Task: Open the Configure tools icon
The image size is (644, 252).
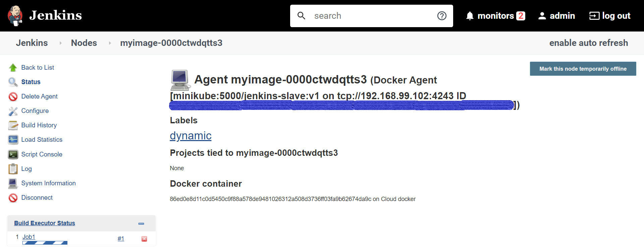Action: [x=13, y=111]
